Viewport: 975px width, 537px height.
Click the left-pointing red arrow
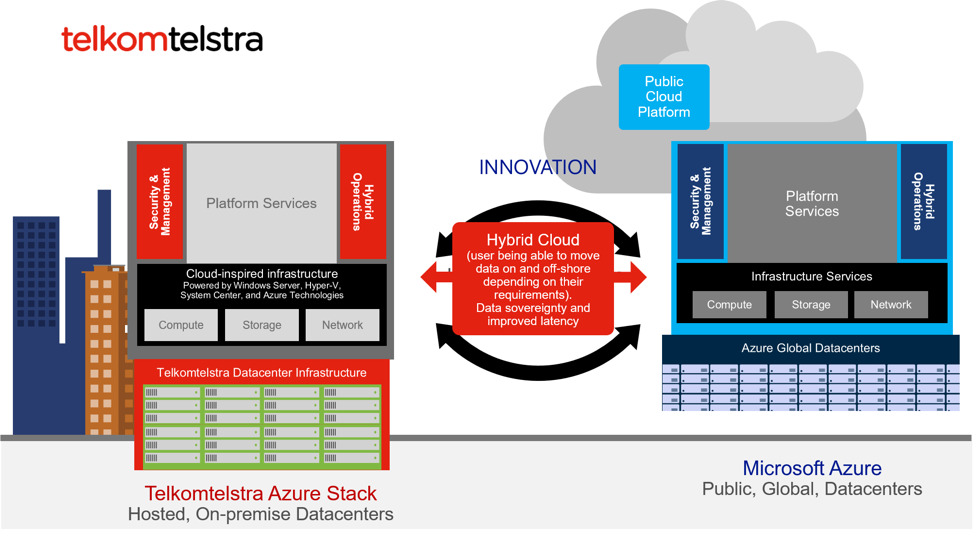[435, 277]
